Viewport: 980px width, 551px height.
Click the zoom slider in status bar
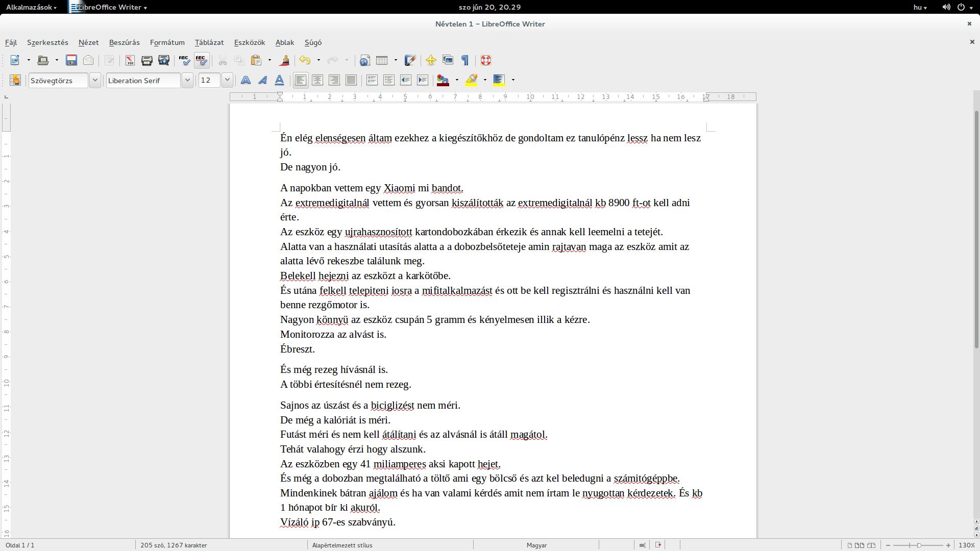click(918, 545)
